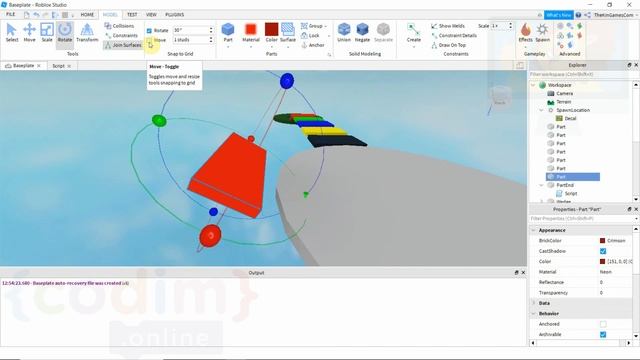Click the Union solid modeling tool
Screen dimensions: 640x360
(344, 33)
